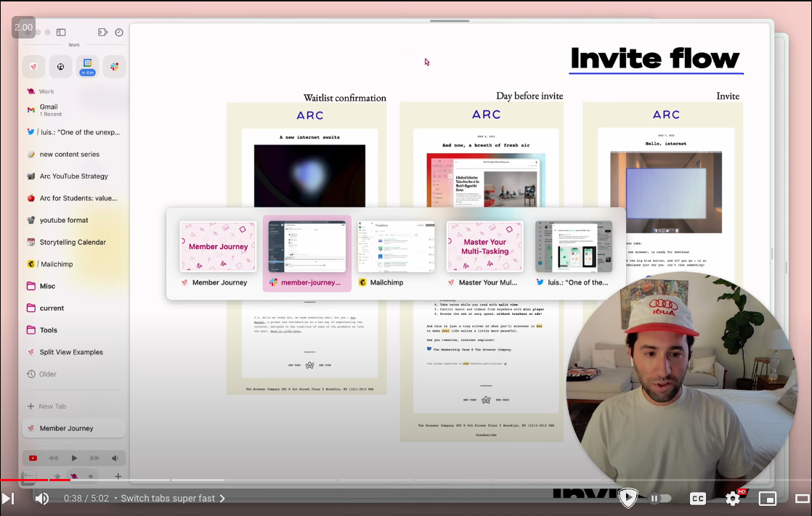Seek along the YouTube progress bar

coord(406,480)
